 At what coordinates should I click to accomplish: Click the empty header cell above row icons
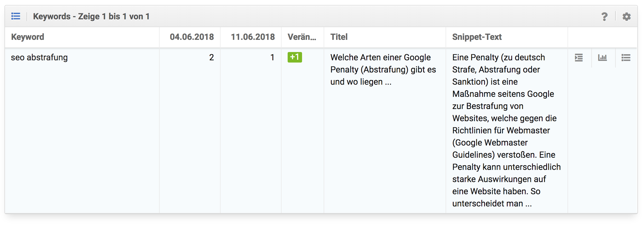tap(602, 37)
